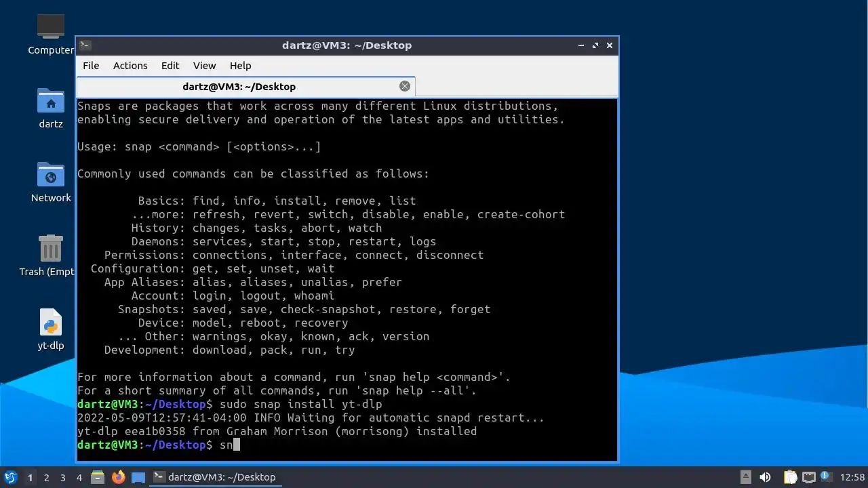Select the Computer desktop icon
Viewport: 868px width, 488px height.
tap(51, 35)
